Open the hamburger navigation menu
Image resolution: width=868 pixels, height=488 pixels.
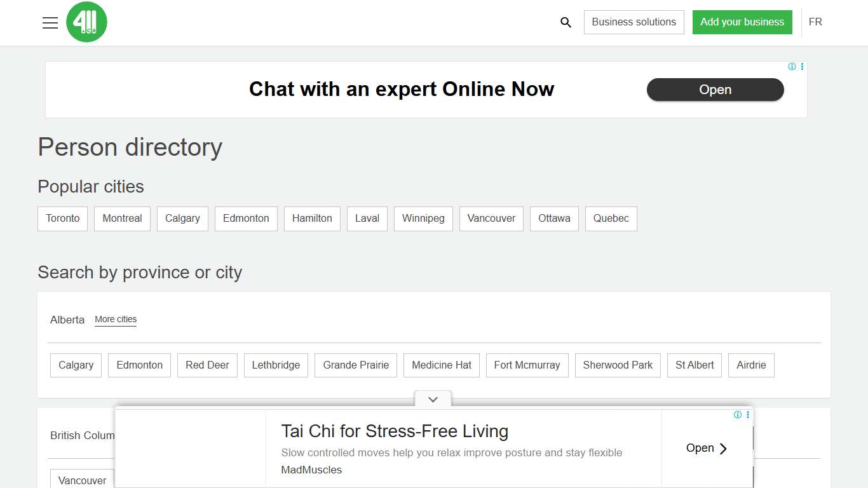click(50, 23)
